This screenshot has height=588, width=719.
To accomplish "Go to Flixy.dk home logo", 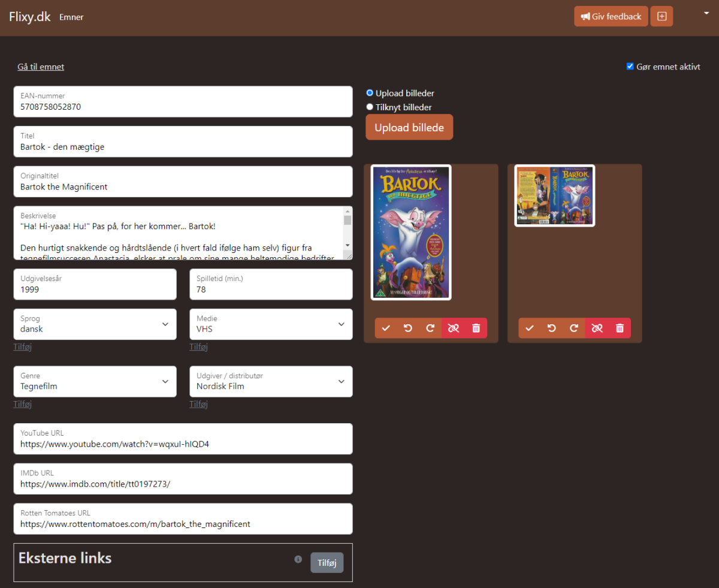I will pos(30,16).
